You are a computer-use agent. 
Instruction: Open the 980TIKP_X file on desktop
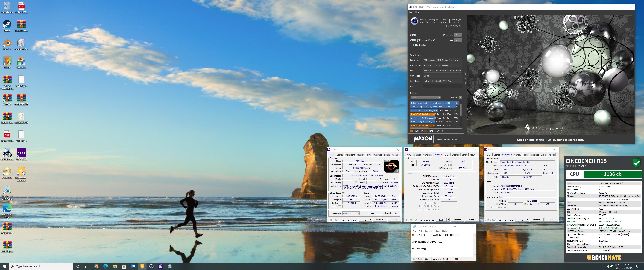tap(21, 81)
